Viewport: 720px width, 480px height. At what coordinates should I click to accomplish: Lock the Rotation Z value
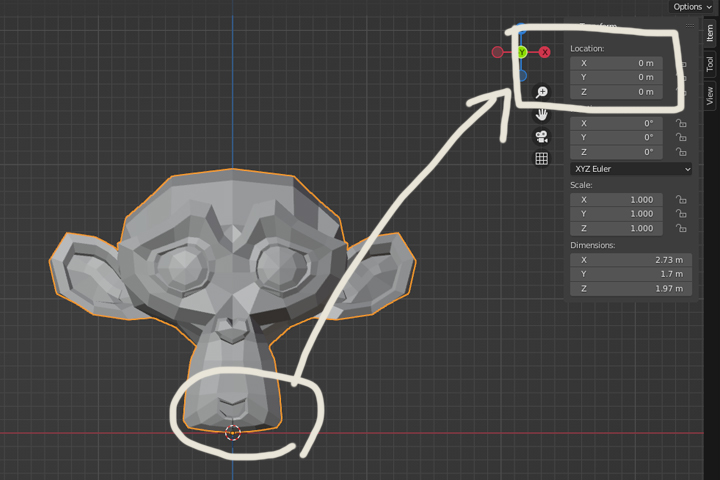click(x=681, y=152)
